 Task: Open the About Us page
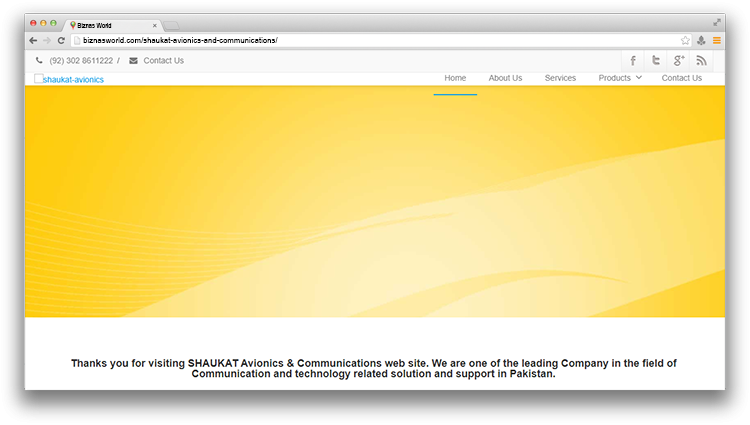pyautogui.click(x=505, y=78)
